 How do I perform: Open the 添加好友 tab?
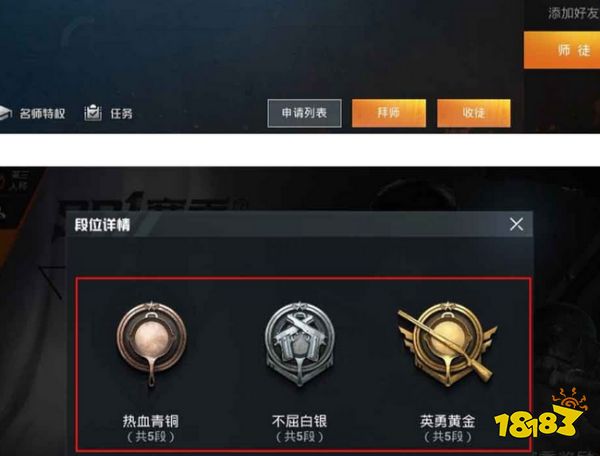[573, 13]
